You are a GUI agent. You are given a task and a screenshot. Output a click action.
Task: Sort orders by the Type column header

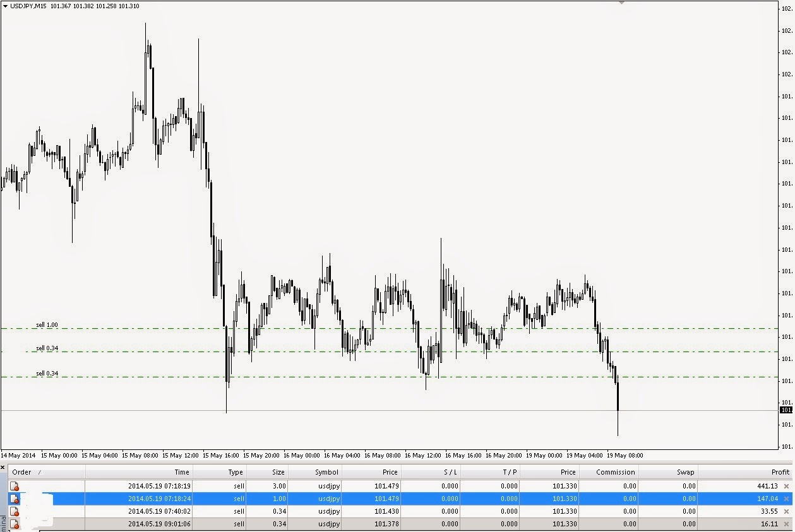219,472
